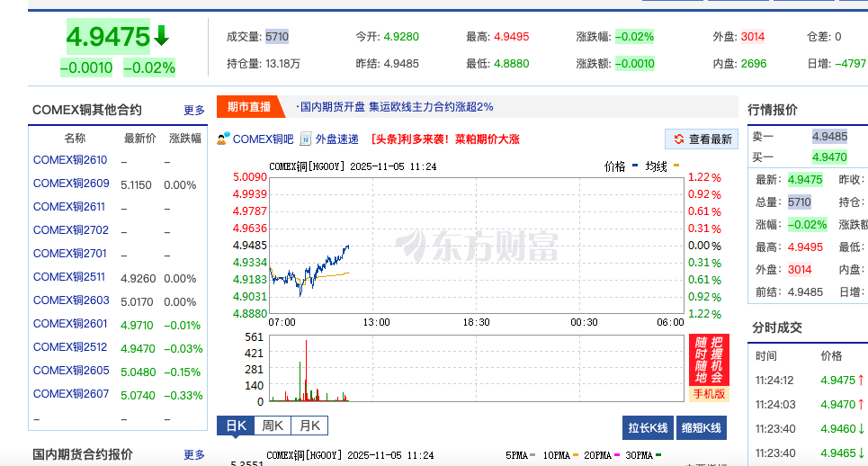Open the COMEX铜2605 contract

point(71,371)
